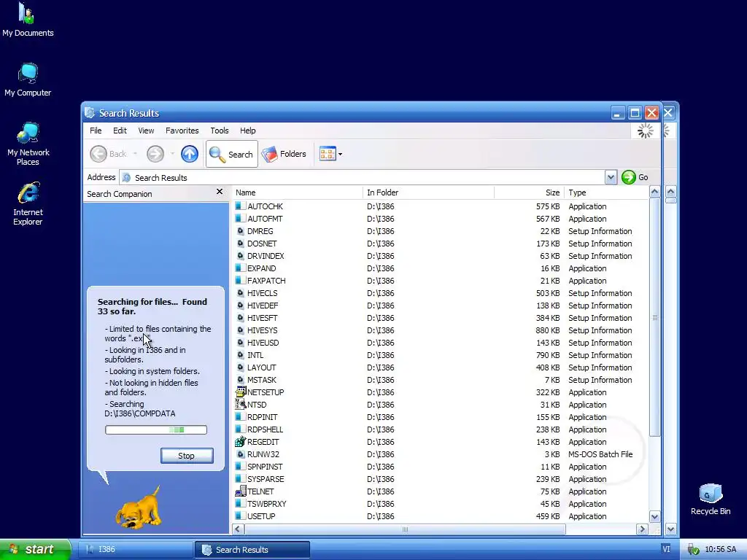This screenshot has height=560, width=747.
Task: Select the DOSNET setup information icon
Action: pyautogui.click(x=240, y=244)
